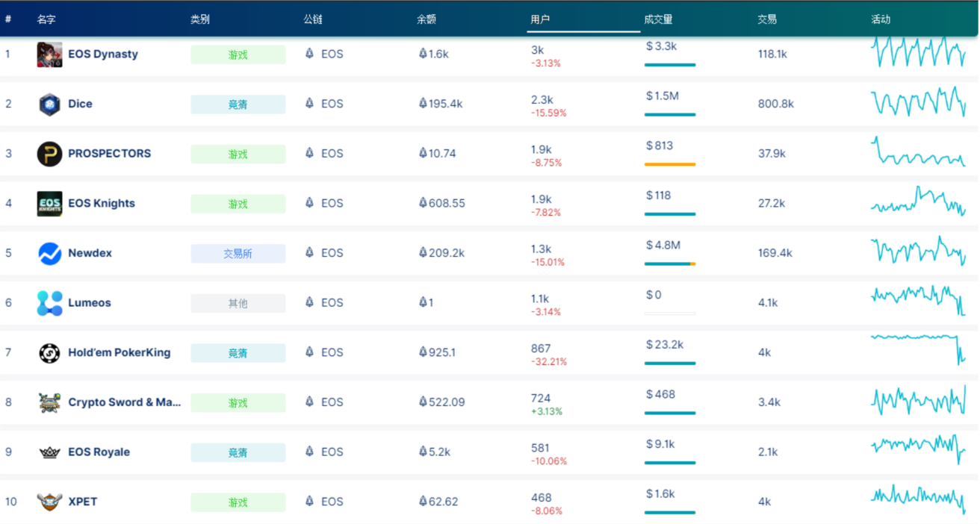Image resolution: width=980 pixels, height=524 pixels.
Task: Click EOS chain icon in Dice row
Action: point(309,103)
